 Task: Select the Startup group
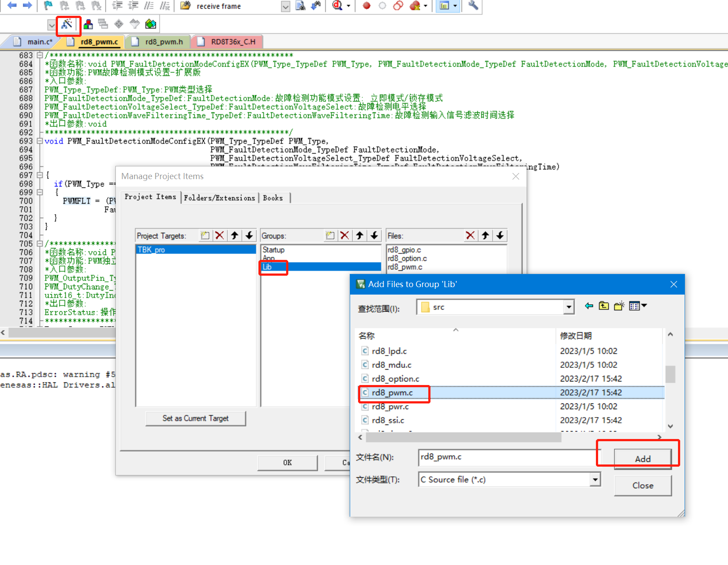274,249
